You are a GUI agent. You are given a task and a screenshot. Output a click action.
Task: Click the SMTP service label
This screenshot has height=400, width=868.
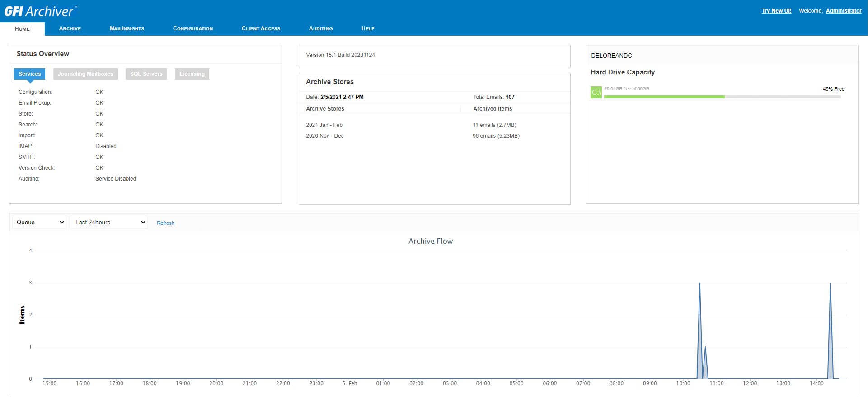(x=27, y=157)
